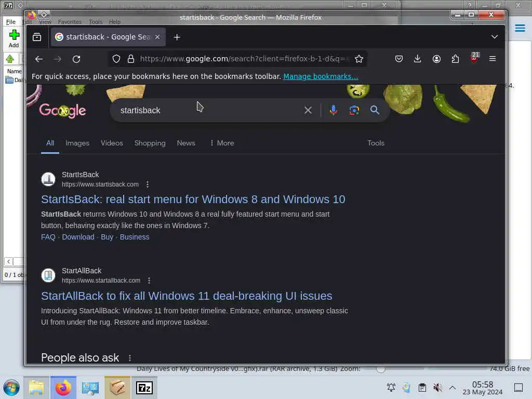Switch to Images results tab

click(77, 143)
